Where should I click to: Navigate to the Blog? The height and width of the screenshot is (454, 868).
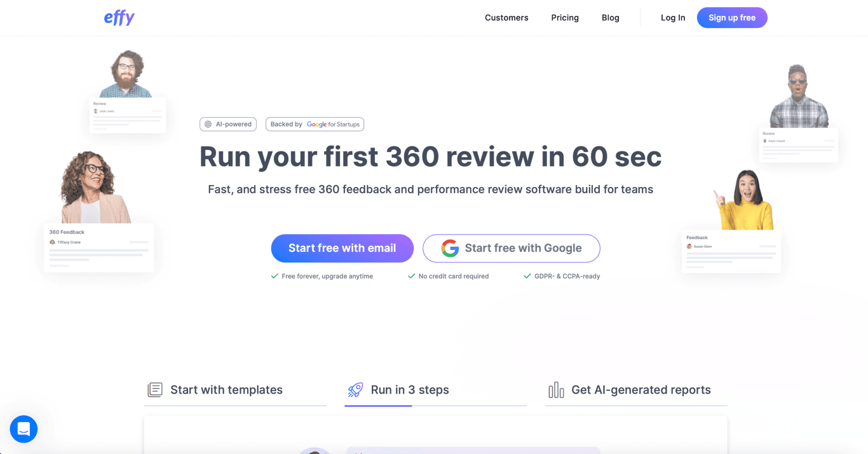(610, 17)
